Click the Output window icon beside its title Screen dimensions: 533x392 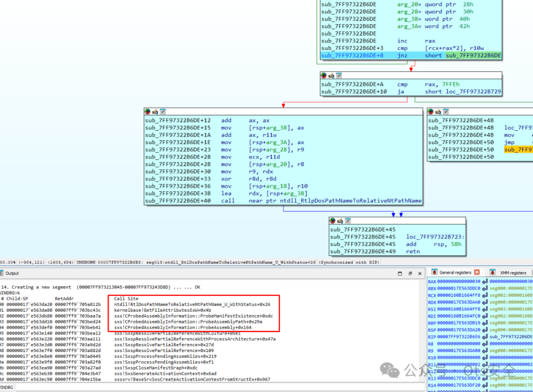1,273
